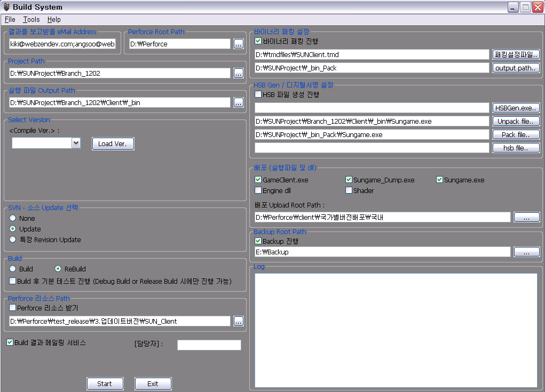Click the E:\Backup path field
Viewport: 545px width, 392px height.
click(383, 252)
